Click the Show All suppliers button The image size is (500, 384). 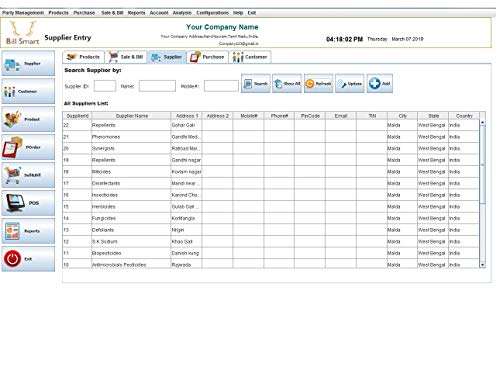[287, 84]
